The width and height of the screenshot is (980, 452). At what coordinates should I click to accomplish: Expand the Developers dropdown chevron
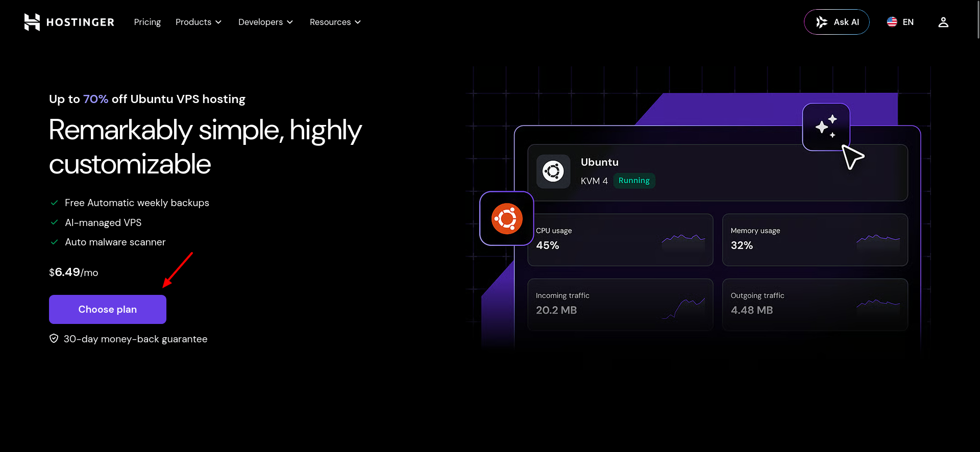(290, 22)
